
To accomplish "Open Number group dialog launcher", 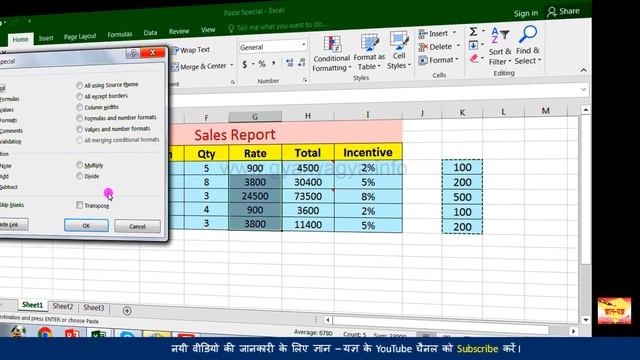I will tap(305, 80).
